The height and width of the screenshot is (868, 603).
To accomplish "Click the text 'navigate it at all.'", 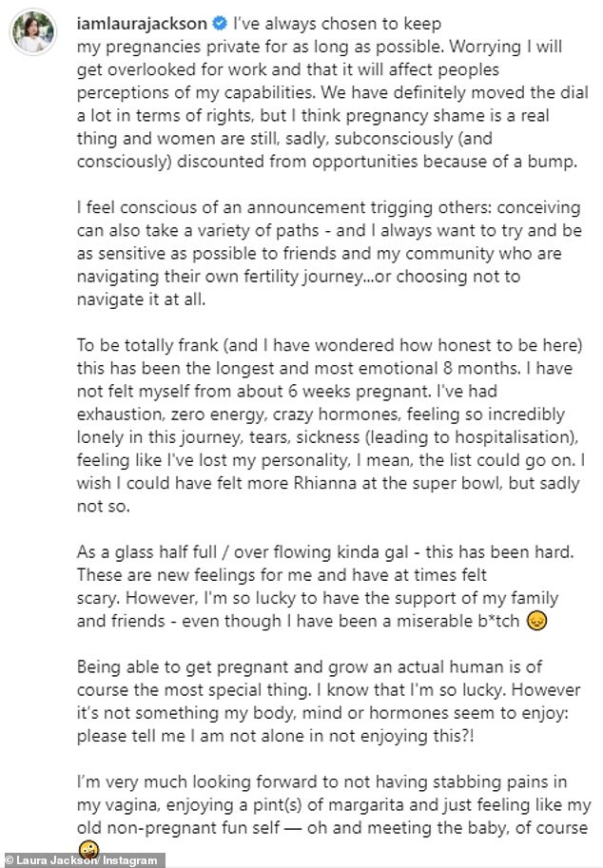I will click(141, 299).
